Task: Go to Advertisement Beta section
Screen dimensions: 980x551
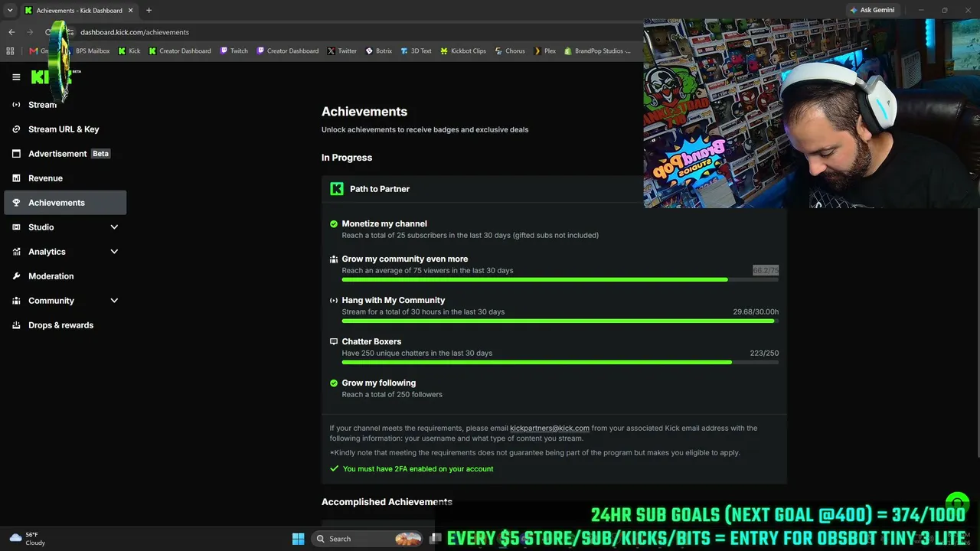Action: click(65, 154)
